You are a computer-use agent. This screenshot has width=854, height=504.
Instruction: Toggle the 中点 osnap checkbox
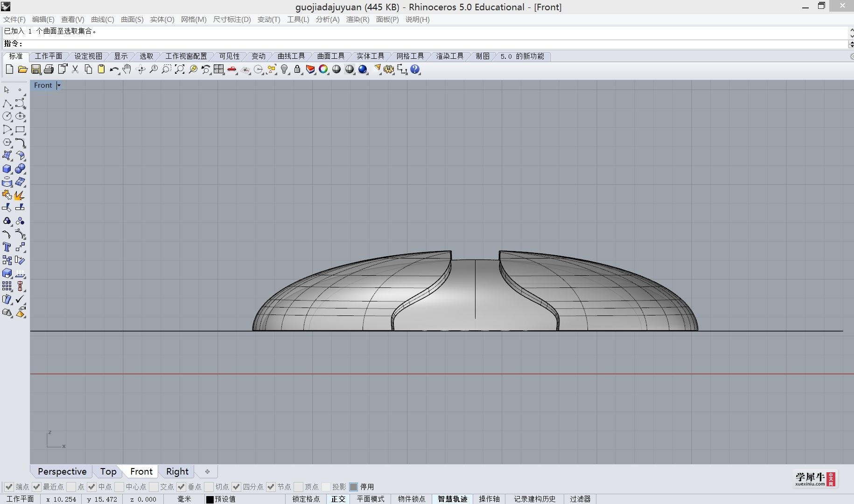point(91,487)
